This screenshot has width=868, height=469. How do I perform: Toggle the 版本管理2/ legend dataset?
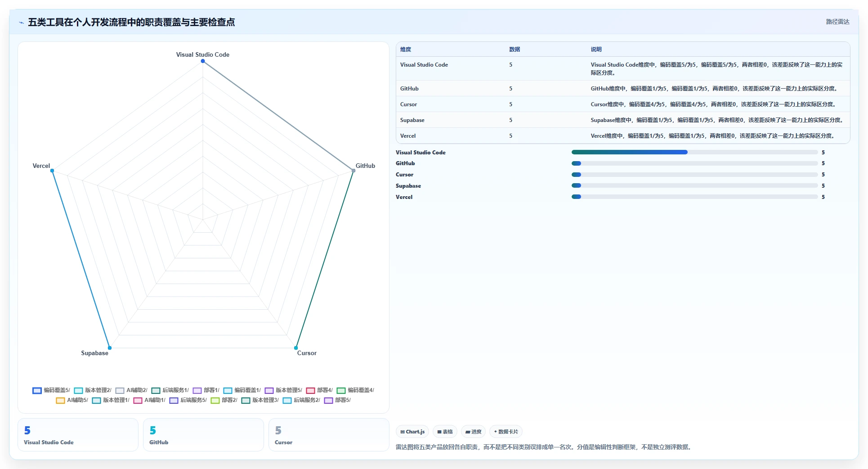click(93, 390)
